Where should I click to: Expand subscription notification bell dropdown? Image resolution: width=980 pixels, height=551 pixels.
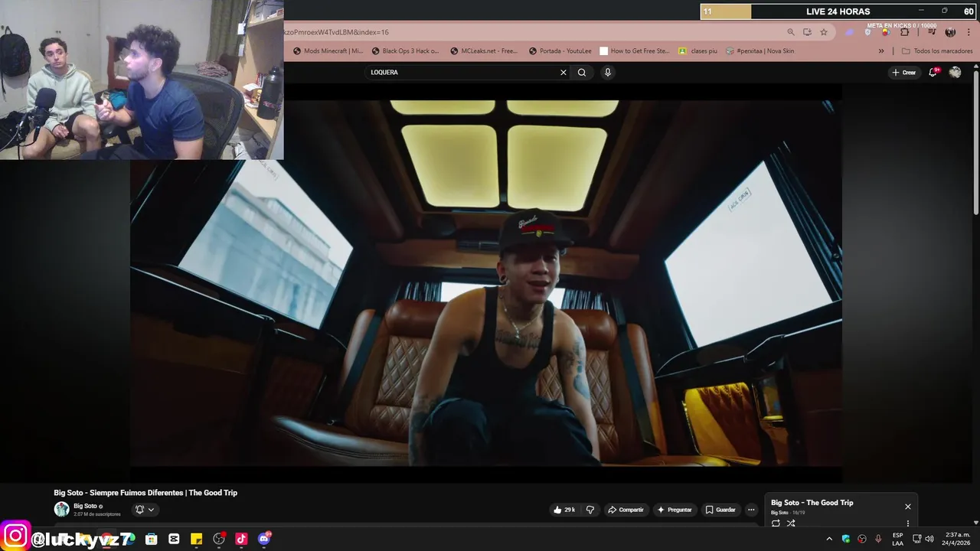pyautogui.click(x=145, y=510)
